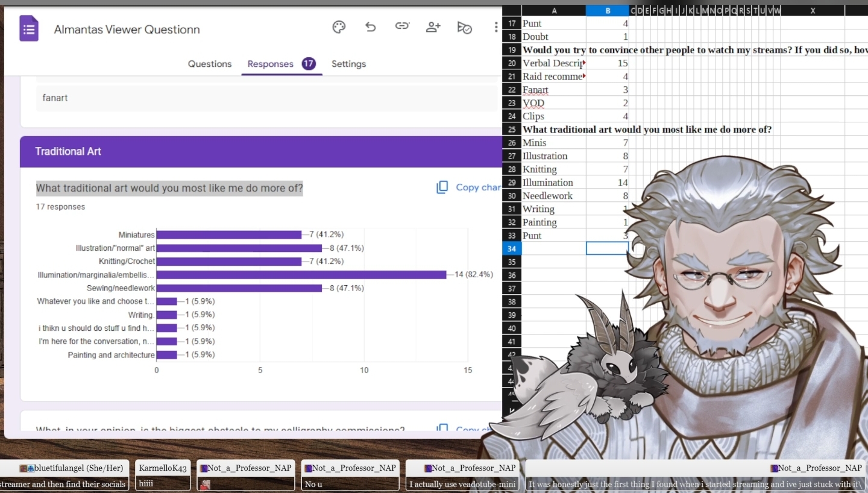868x493 pixels.
Task: Click the 'Painting' cell in row 32
Action: [554, 222]
